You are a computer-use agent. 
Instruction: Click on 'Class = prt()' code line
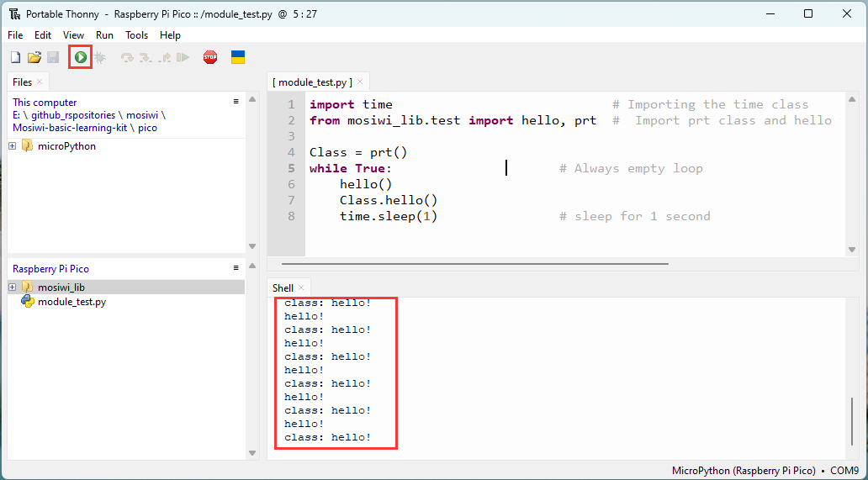click(358, 153)
